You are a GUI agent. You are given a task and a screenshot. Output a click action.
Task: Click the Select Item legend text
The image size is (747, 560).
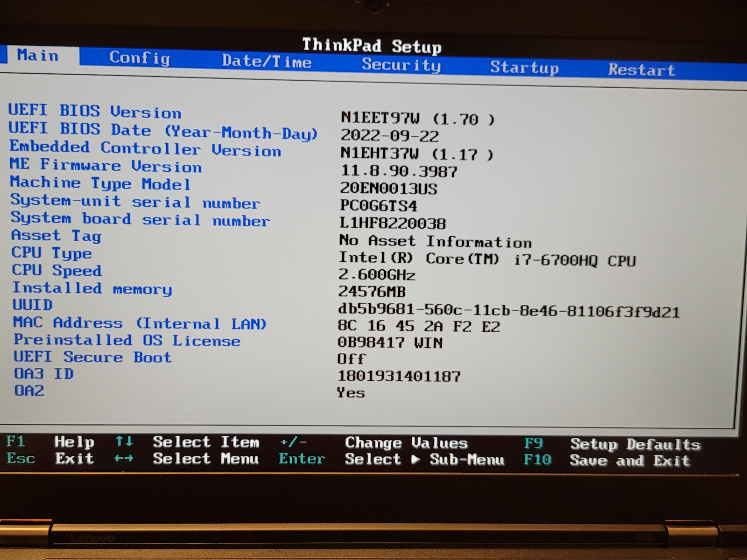point(206,442)
